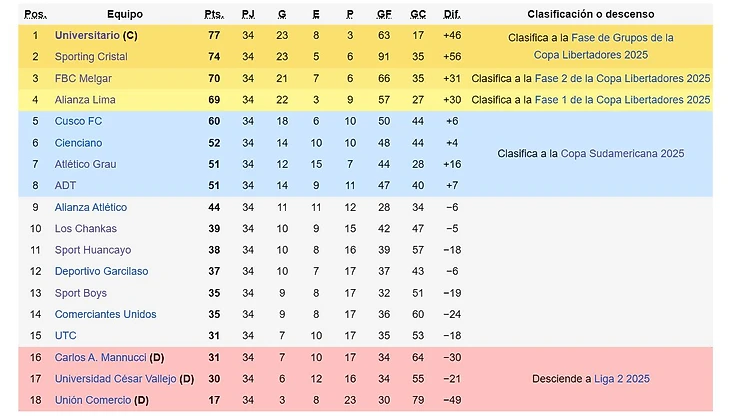Open the Sport Boys team link

81,293
